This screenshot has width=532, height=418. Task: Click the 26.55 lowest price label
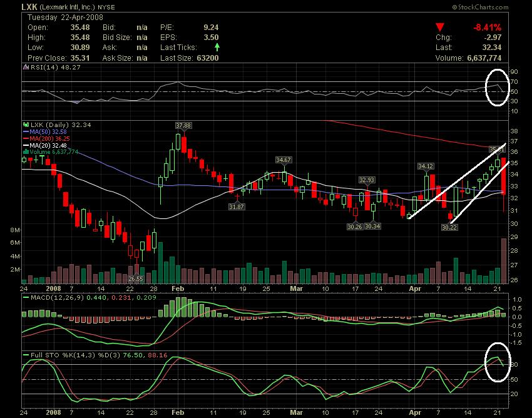coord(136,279)
